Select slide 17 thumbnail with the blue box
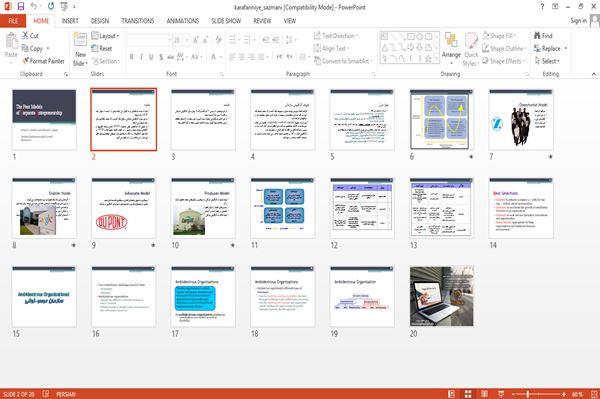The image size is (600, 399). pyautogui.click(x=203, y=296)
